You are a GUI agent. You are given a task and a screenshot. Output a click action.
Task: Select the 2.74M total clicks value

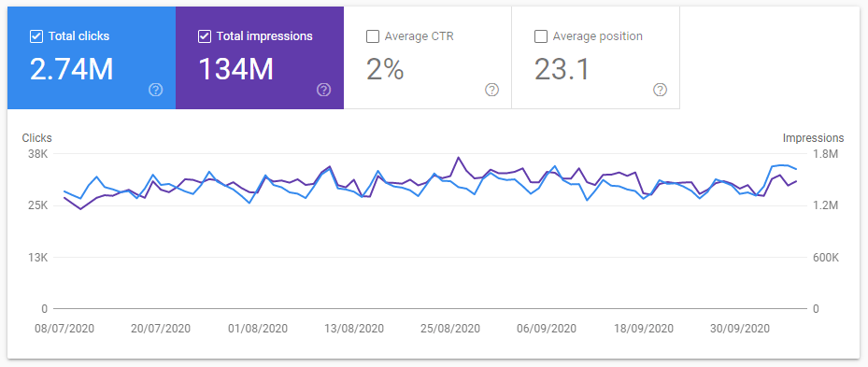(71, 70)
